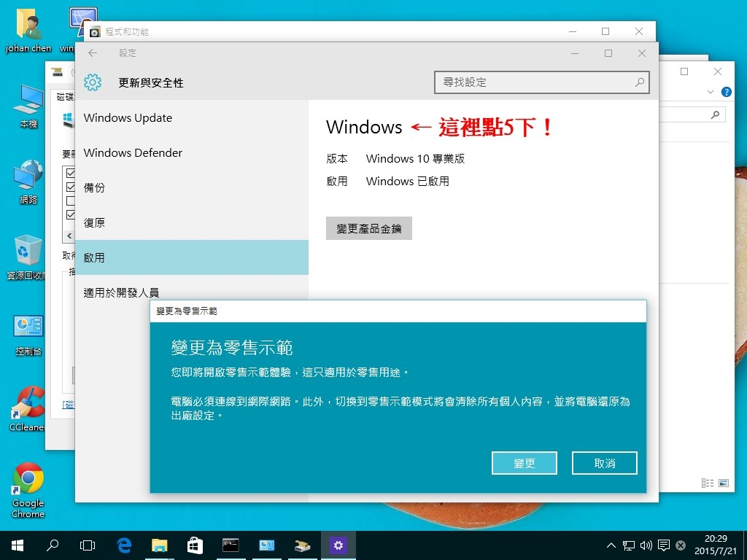Click text Windows 已啟用
This screenshot has height=560, width=747.
[407, 182]
